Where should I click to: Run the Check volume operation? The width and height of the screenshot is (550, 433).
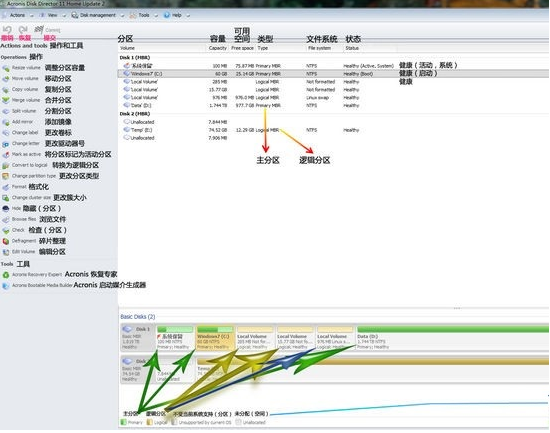click(x=14, y=230)
